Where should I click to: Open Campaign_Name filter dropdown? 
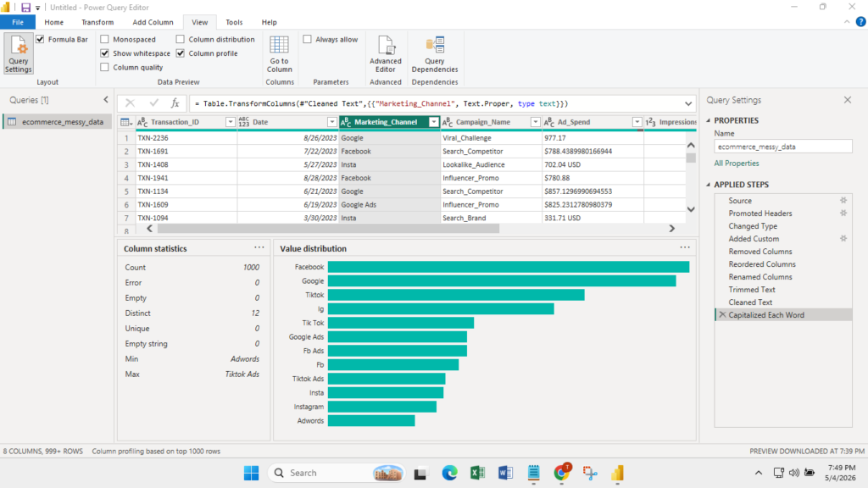click(536, 122)
